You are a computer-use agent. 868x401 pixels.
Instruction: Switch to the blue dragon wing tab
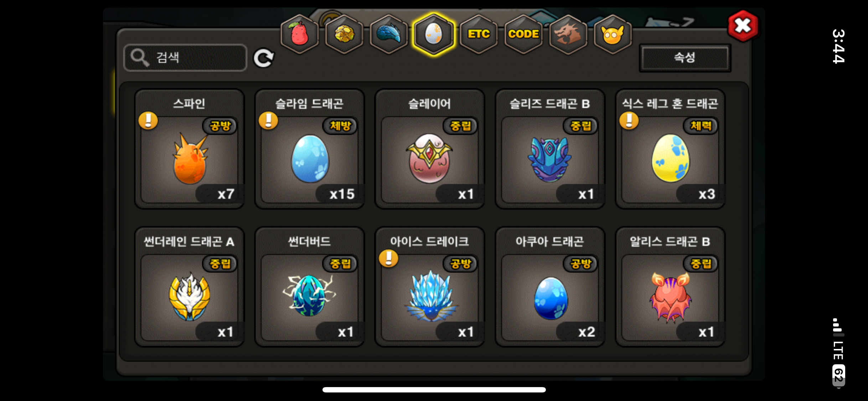(389, 34)
